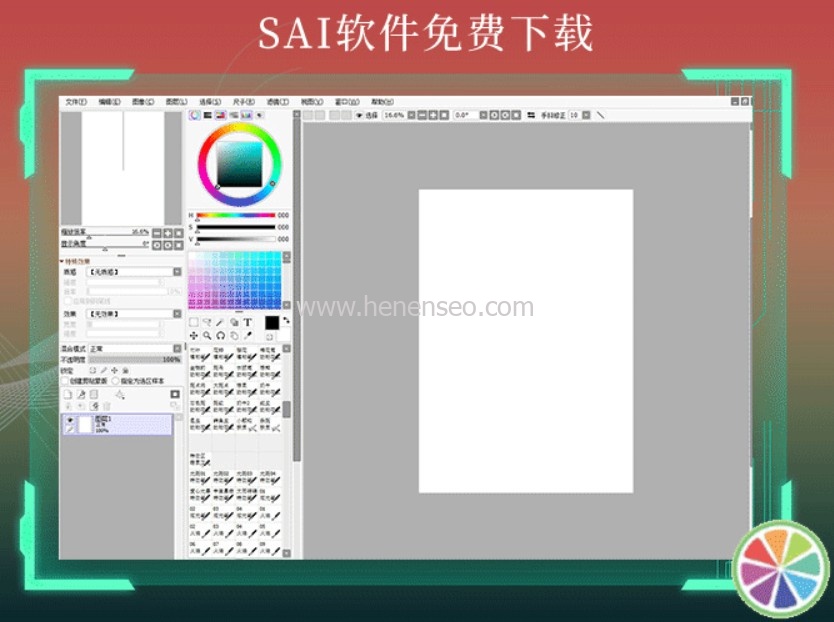
Task: Click the flip horizontal view icon
Action: (x=531, y=115)
